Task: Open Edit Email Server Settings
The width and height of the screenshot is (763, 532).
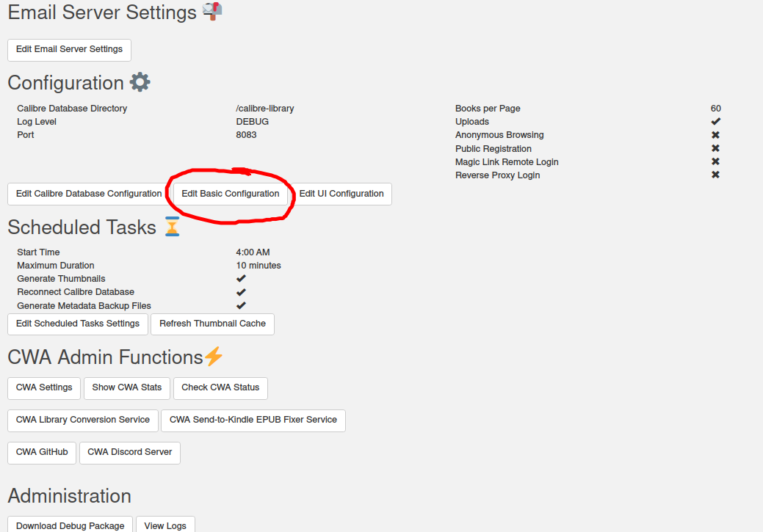Action: click(x=69, y=50)
